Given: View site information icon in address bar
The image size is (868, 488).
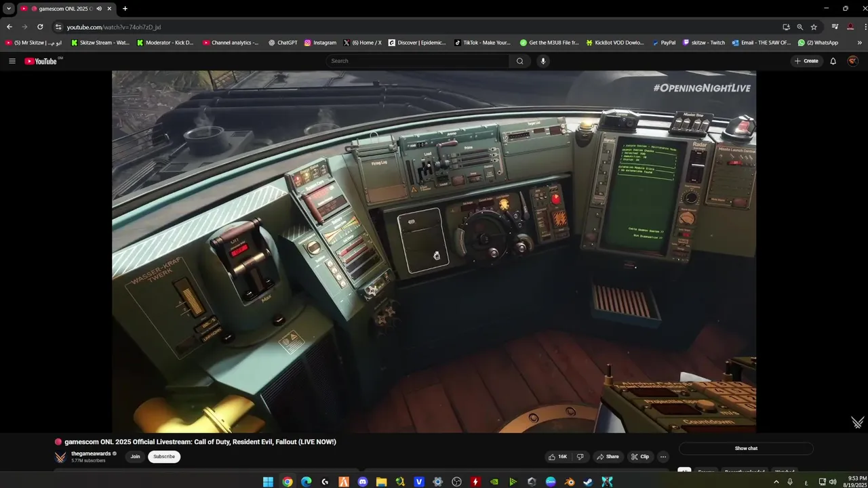Looking at the screenshot, I should (58, 27).
